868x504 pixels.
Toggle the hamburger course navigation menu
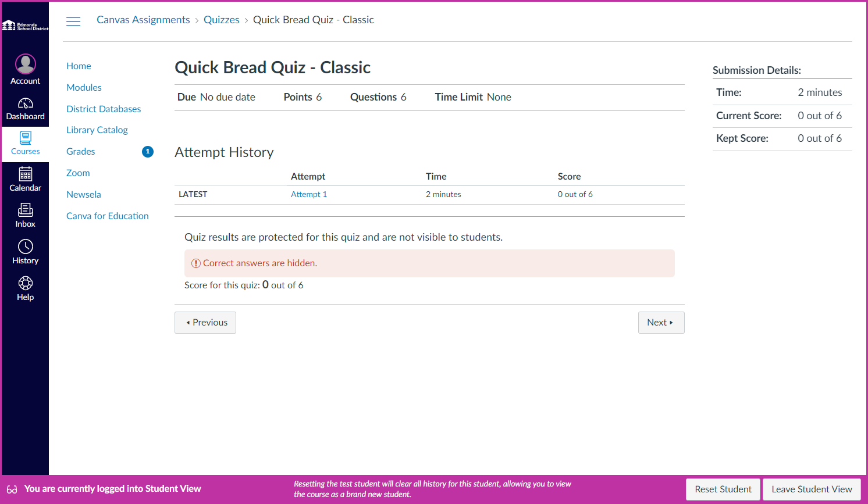[x=73, y=22]
